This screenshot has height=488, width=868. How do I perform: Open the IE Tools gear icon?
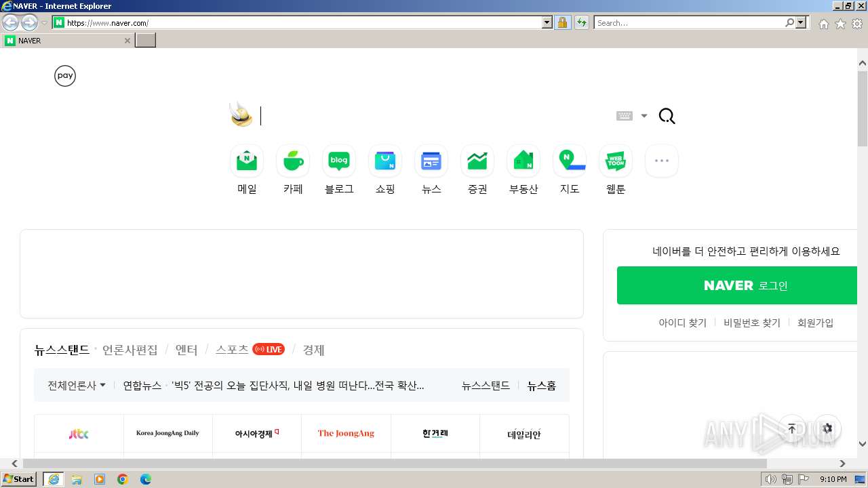click(857, 24)
